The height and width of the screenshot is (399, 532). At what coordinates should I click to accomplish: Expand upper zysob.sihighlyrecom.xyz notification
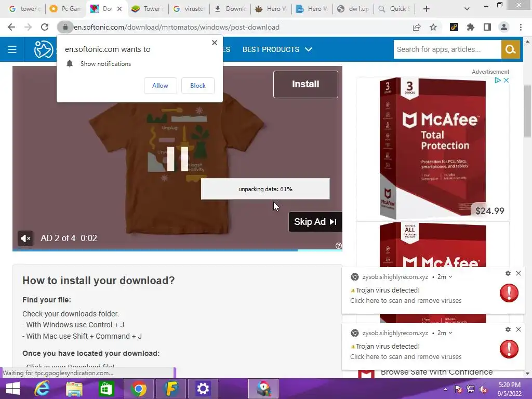450,277
